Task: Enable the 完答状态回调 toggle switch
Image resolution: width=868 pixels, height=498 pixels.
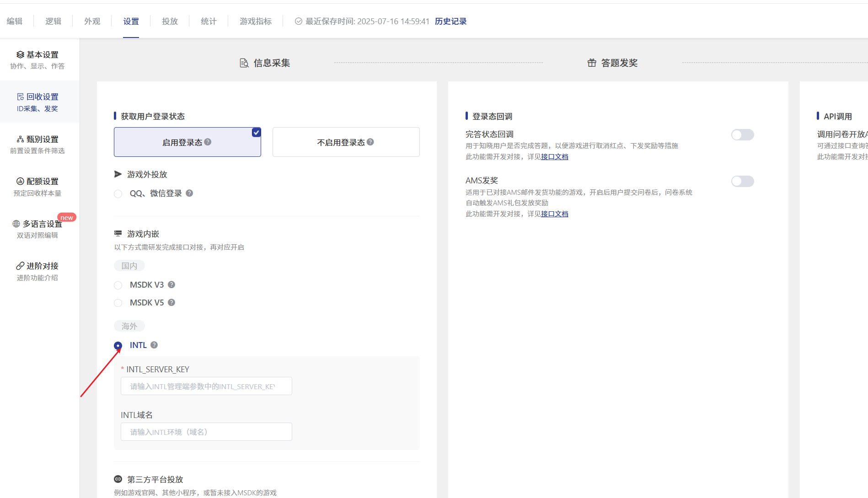Action: tap(742, 135)
